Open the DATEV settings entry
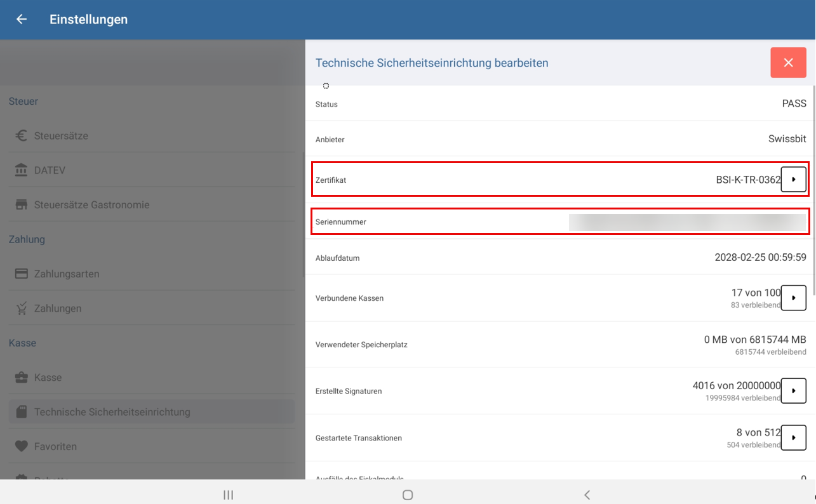The height and width of the screenshot is (504, 816). click(50, 171)
